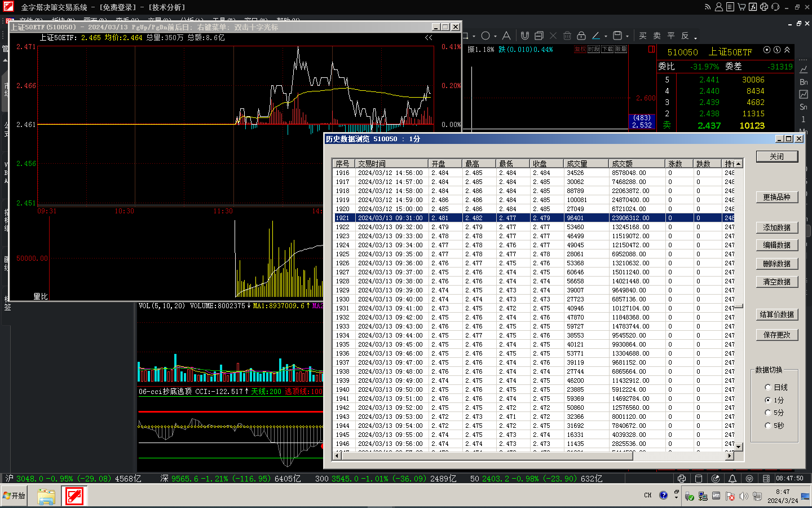Click the radar icon in status bar
The height and width of the screenshot is (508, 812).
point(716,479)
